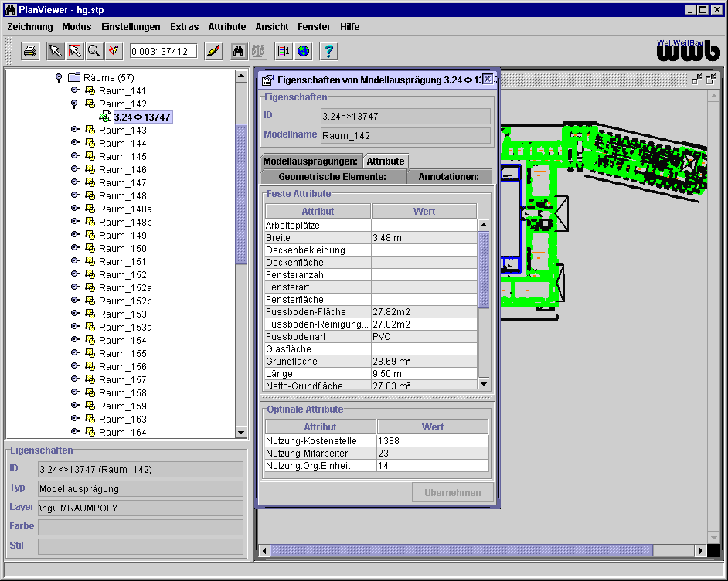
Task: Click the print icon in toolbar
Action: point(30,51)
